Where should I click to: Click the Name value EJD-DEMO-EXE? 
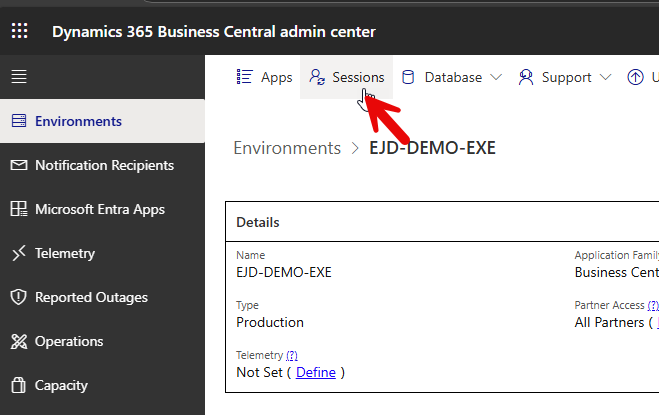pyautogui.click(x=284, y=272)
